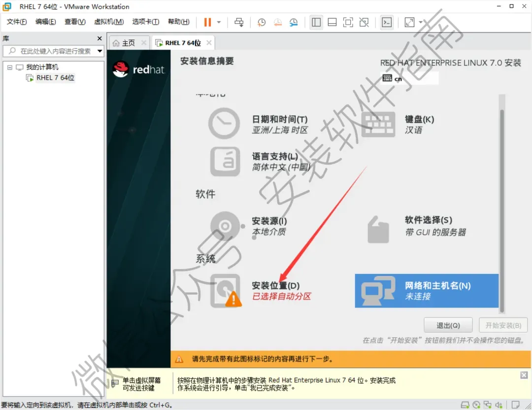
Task: Take a snapshot of the VM
Action: tap(261, 22)
